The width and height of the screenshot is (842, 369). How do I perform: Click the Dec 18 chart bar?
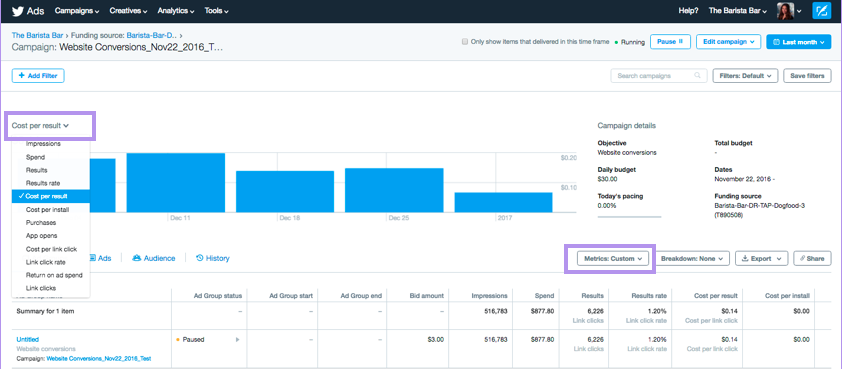(x=285, y=192)
